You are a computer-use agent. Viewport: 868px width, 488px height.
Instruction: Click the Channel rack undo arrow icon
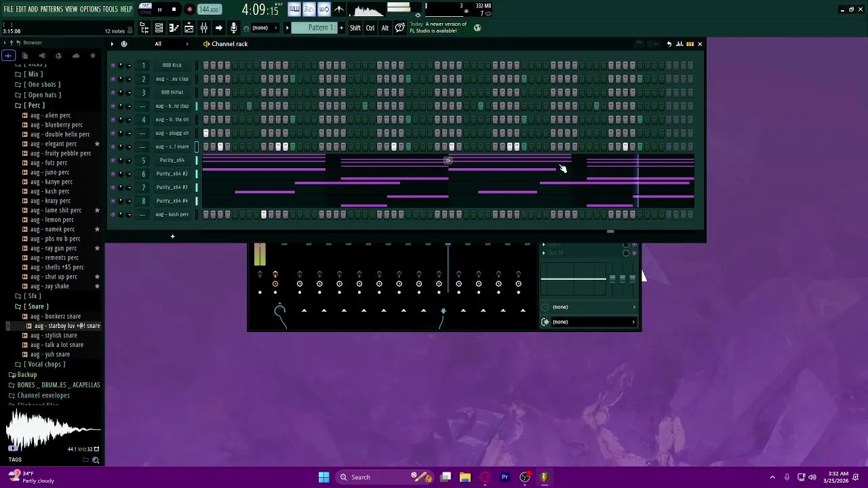click(669, 44)
